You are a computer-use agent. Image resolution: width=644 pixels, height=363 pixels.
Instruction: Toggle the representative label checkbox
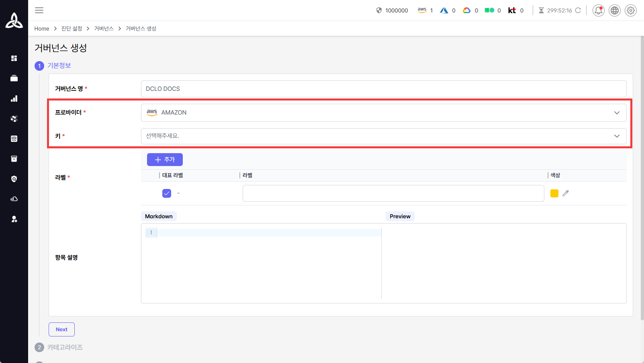pos(167,193)
